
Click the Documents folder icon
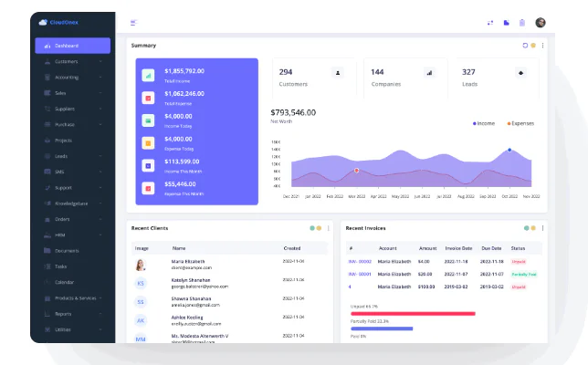click(47, 250)
